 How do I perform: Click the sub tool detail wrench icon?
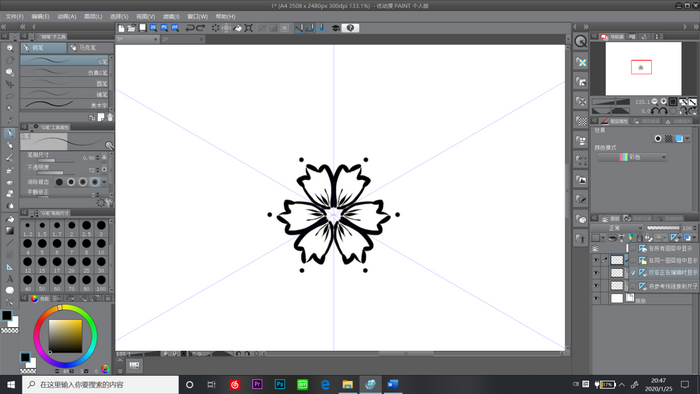coord(109,203)
